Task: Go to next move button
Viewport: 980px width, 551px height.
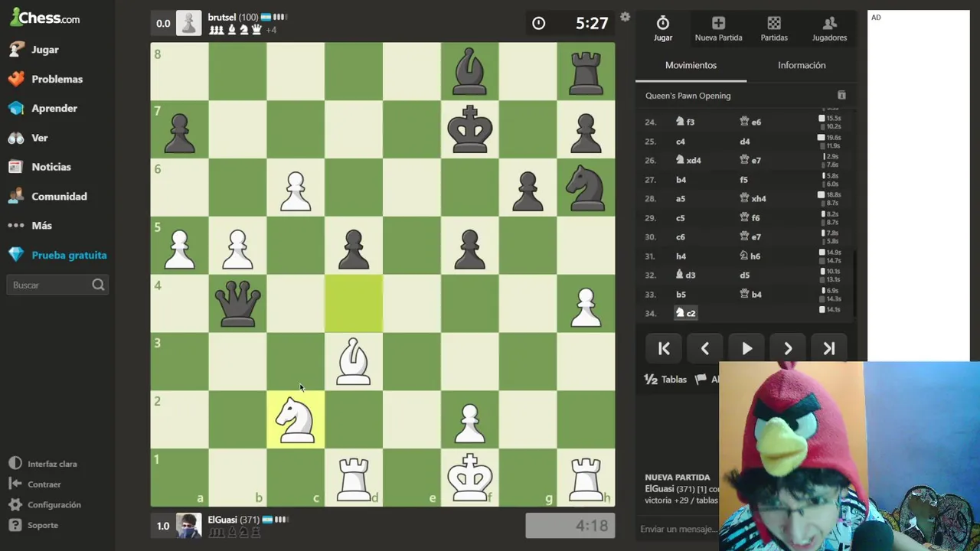Action: pyautogui.click(x=788, y=349)
